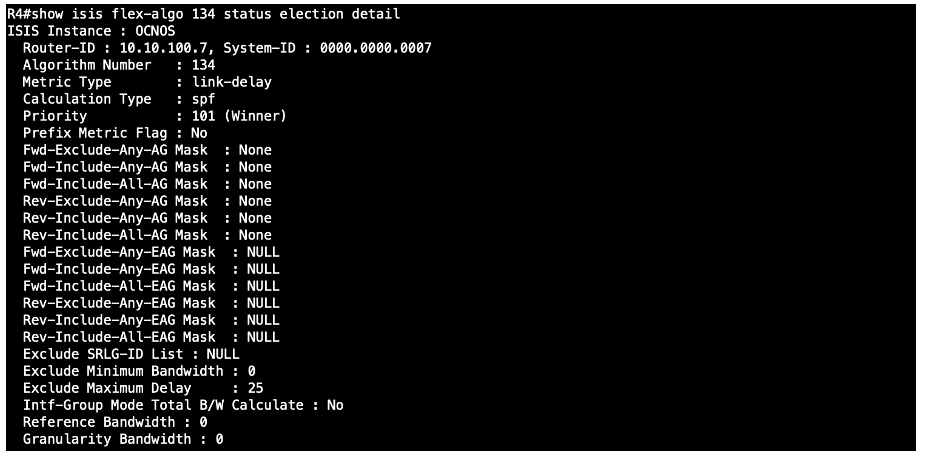Click the Fwd-Include-All-AG Mask line
The width and height of the screenshot is (926, 454).
point(147,184)
